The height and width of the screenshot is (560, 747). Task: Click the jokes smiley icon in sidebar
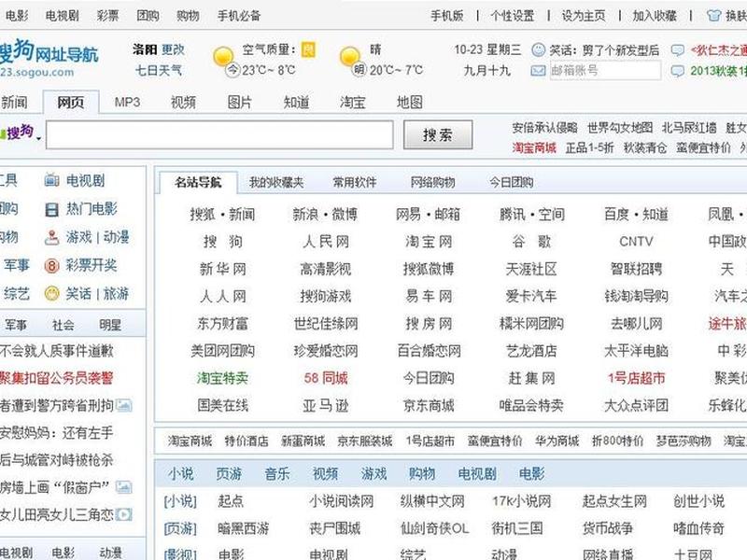tap(51, 293)
